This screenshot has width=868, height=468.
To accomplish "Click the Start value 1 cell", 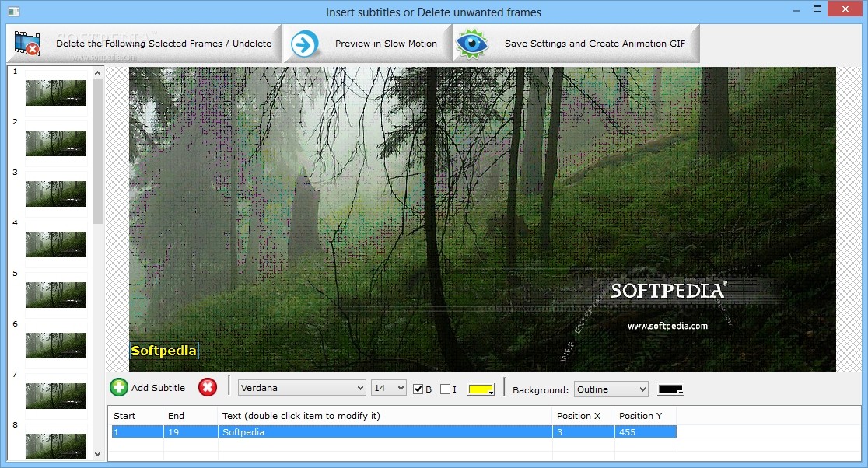I will point(136,432).
